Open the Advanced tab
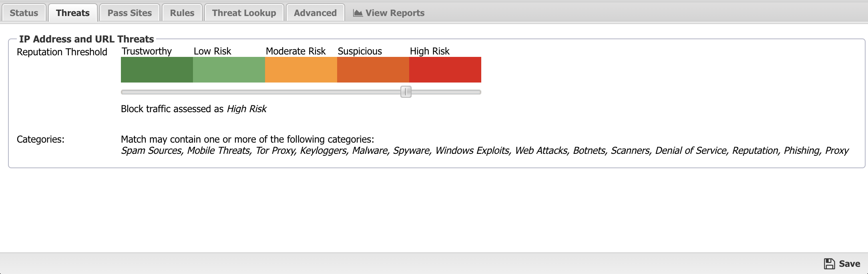This screenshot has height=274, width=868. (x=315, y=13)
